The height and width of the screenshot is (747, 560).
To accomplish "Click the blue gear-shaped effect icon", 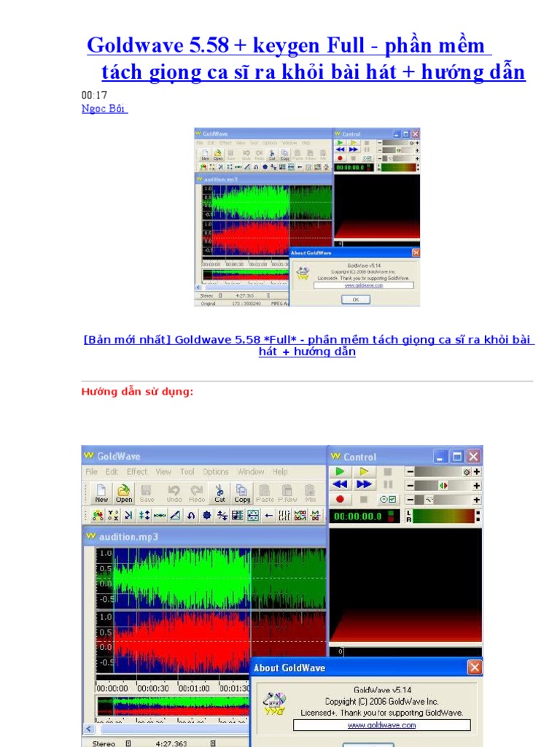I will [x=206, y=515].
